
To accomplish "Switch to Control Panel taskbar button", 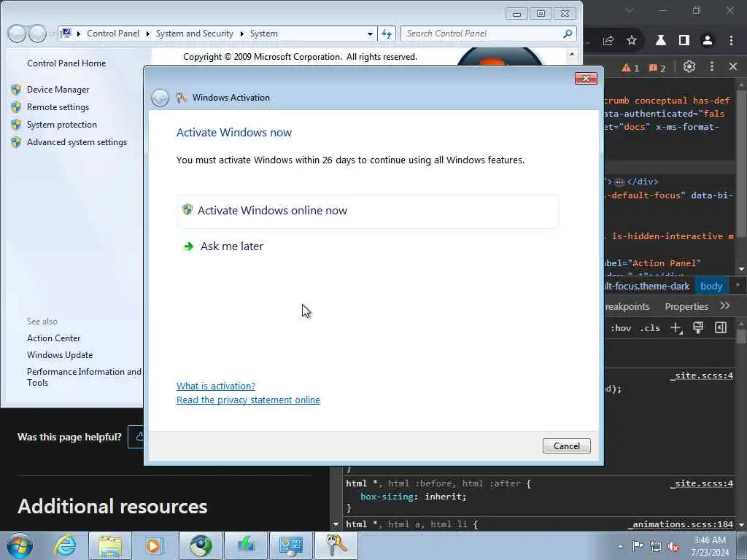I will pyautogui.click(x=290, y=545).
